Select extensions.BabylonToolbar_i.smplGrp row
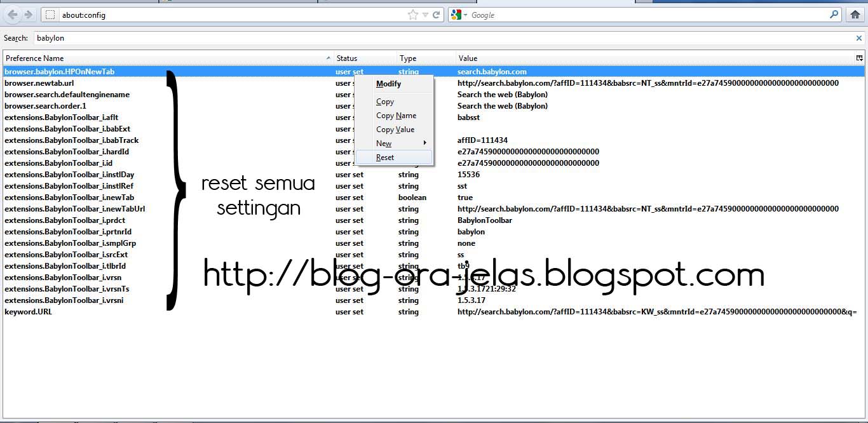This screenshot has width=868, height=423. 433,243
